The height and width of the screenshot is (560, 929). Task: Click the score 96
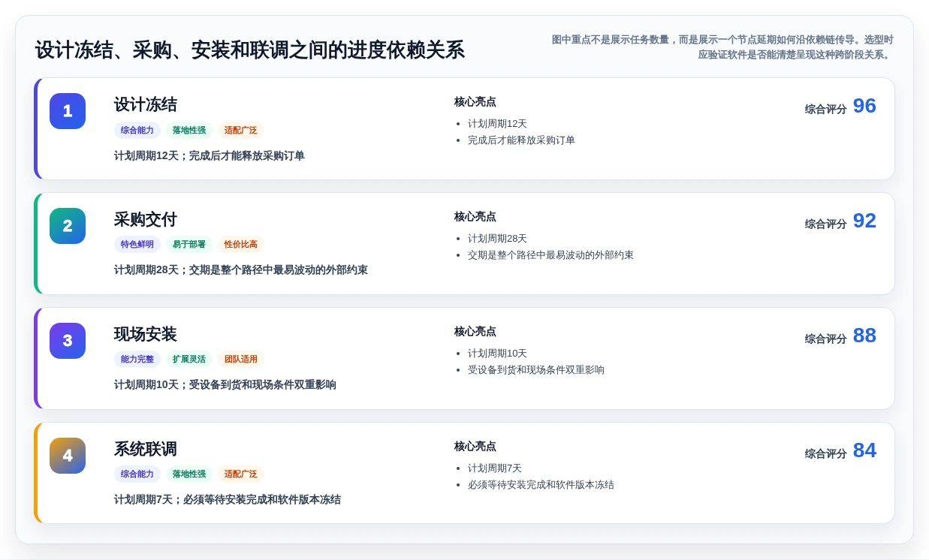point(864,106)
